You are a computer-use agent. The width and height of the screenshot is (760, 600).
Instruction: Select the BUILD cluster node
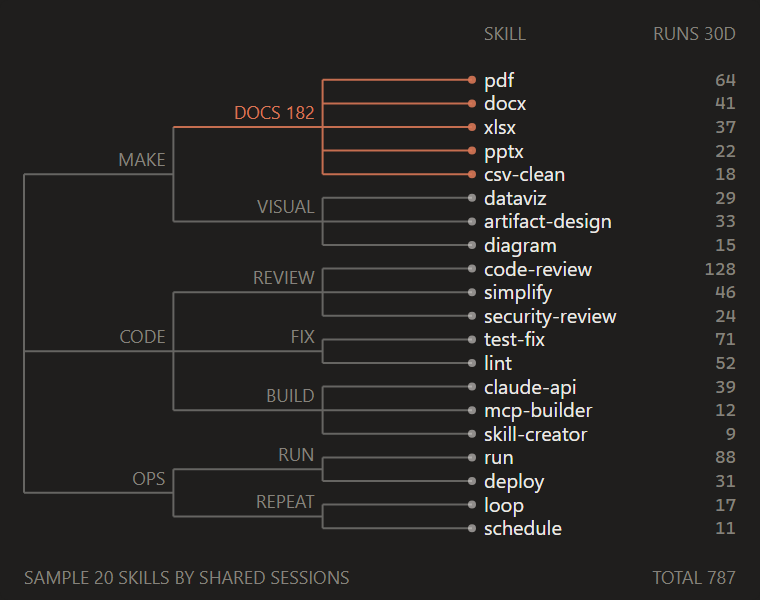pos(290,396)
